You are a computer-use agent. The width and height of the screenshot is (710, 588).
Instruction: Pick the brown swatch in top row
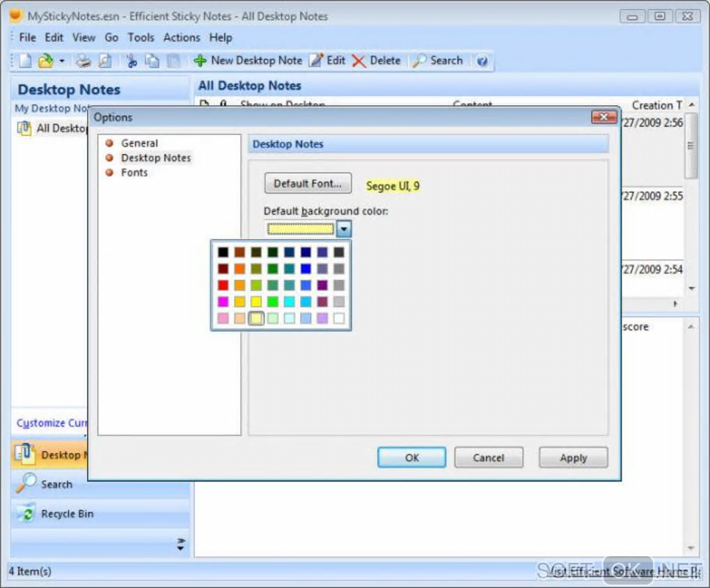[239, 252]
